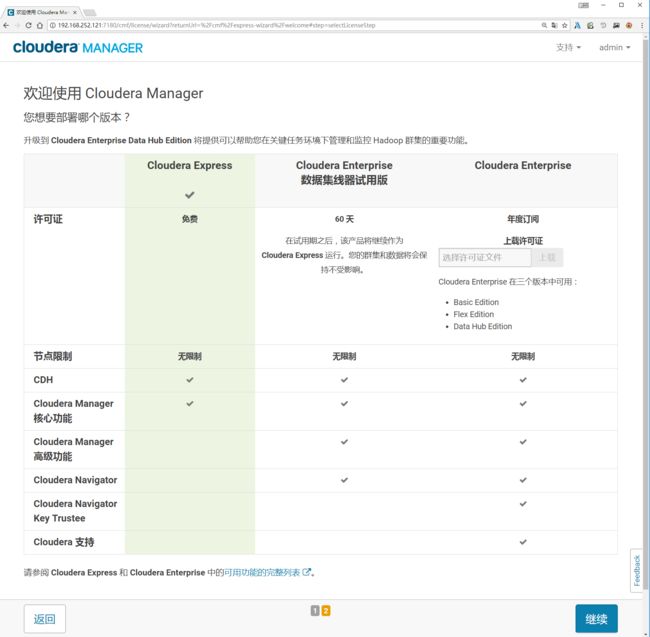Click the CDH checkmark under Cloudera Express
The width and height of the screenshot is (650, 637).
[189, 380]
